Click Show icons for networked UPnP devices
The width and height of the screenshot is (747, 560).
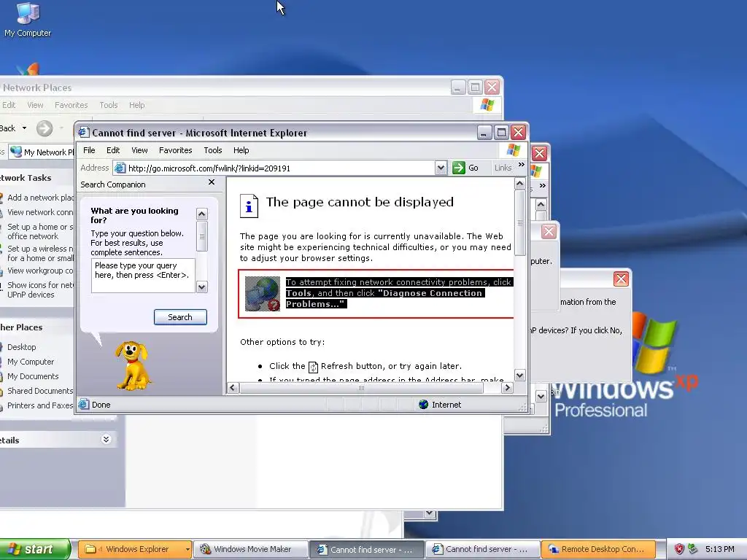(x=40, y=290)
